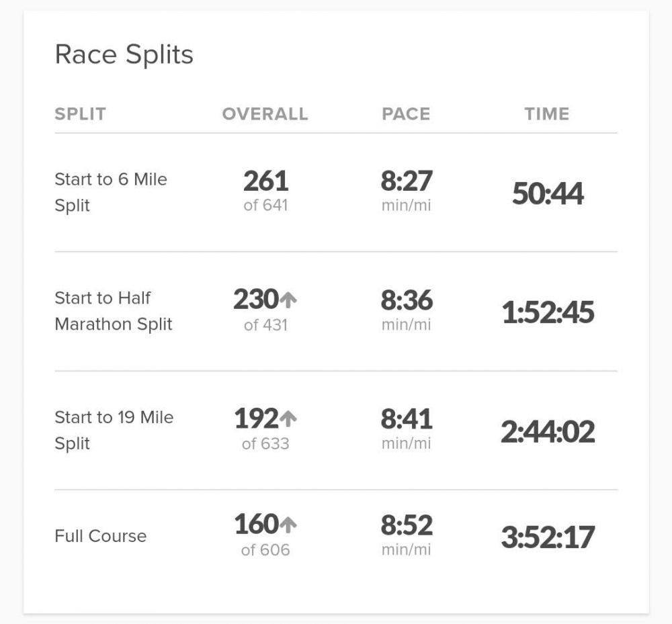The width and height of the screenshot is (672, 624).
Task: Open the Start to 6 Mile Split row
Action: pyautogui.click(x=111, y=192)
